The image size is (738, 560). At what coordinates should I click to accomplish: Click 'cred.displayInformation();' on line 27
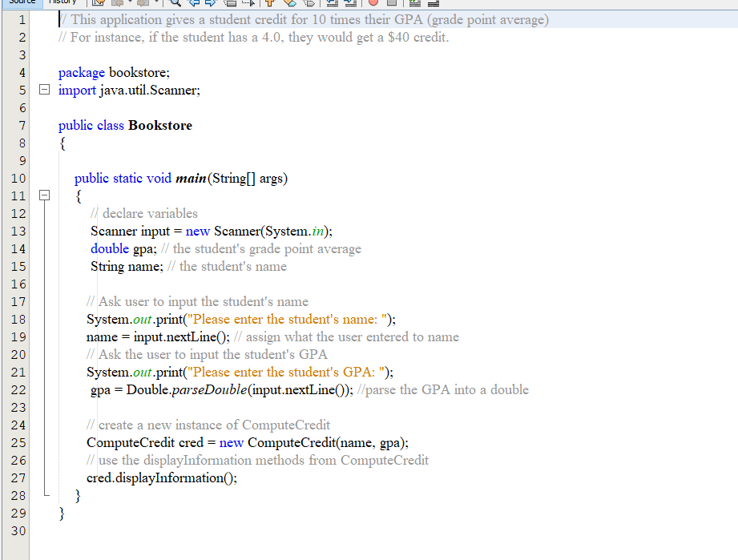pyautogui.click(x=162, y=478)
